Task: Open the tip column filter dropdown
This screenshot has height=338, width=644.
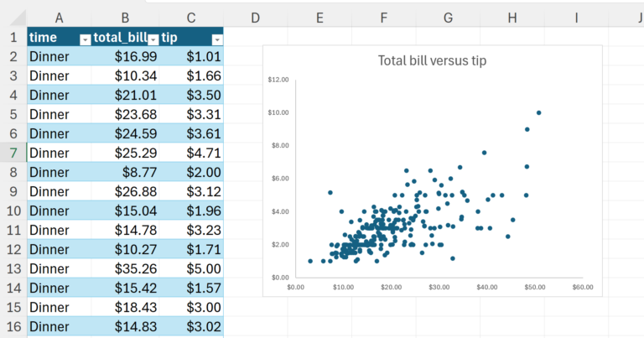Action: 217,39
